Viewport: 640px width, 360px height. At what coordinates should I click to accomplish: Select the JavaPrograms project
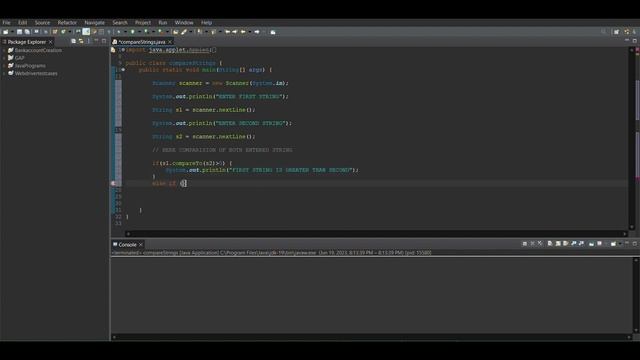click(30, 66)
